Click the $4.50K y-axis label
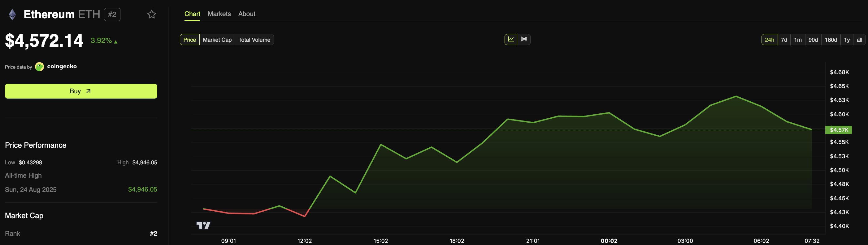Viewport: 868px width, 245px height. tap(839, 170)
